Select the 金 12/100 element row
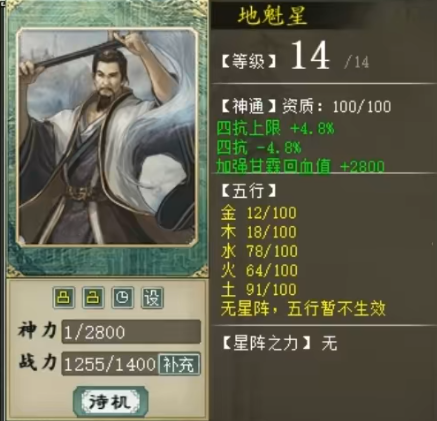Image resolution: width=437 pixels, height=421 pixels. [x=258, y=213]
